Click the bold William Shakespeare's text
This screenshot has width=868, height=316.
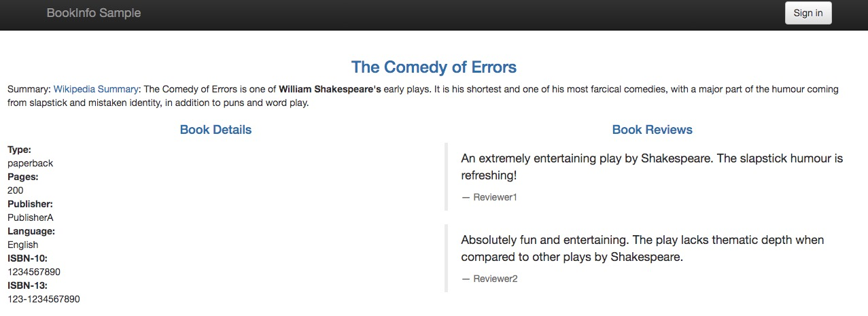coord(330,89)
